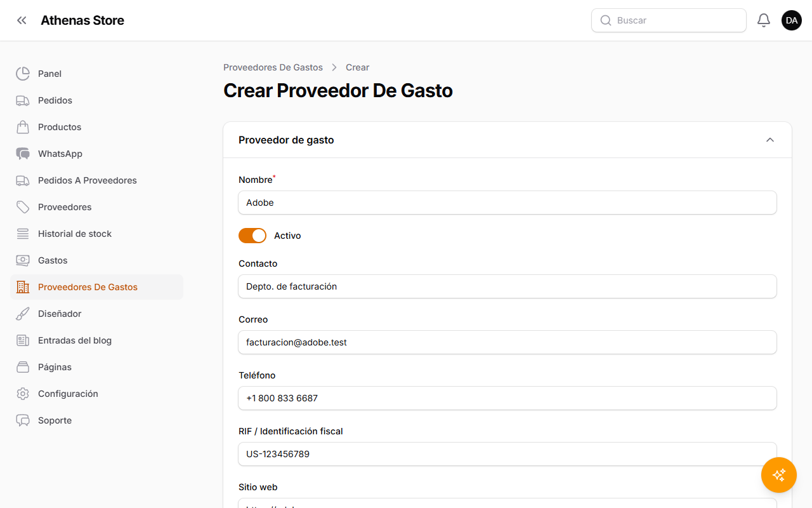Viewport: 812px width, 508px height.
Task: Go to Pedidos in the sidebar
Action: pyautogui.click(x=96, y=100)
